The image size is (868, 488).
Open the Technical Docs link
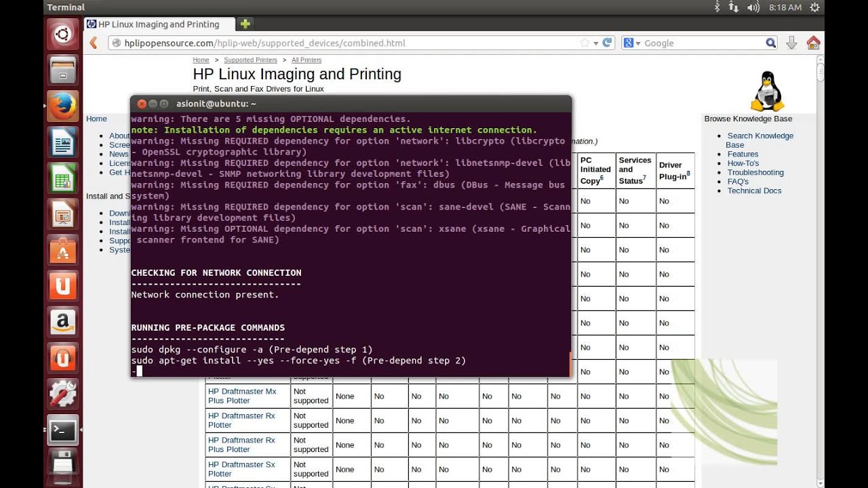point(754,190)
